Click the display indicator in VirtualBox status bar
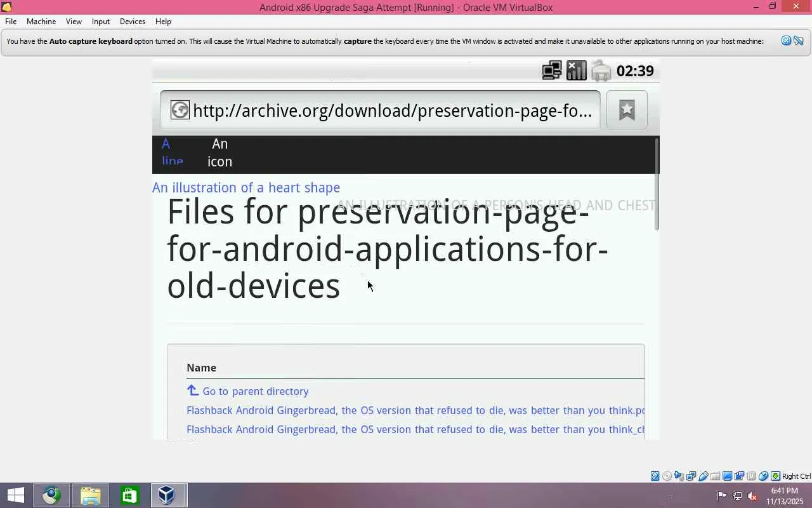Screen dimensions: 812x508 click(728, 476)
